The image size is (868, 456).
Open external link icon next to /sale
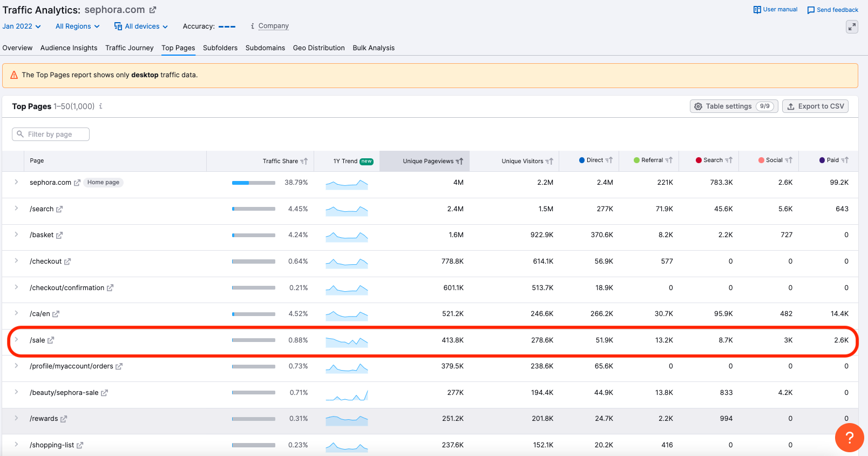click(51, 340)
